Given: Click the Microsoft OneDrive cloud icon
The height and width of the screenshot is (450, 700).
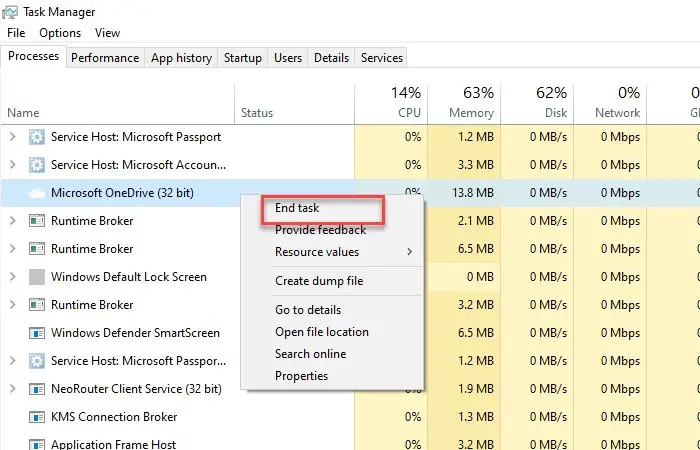Looking at the screenshot, I should (x=37, y=193).
